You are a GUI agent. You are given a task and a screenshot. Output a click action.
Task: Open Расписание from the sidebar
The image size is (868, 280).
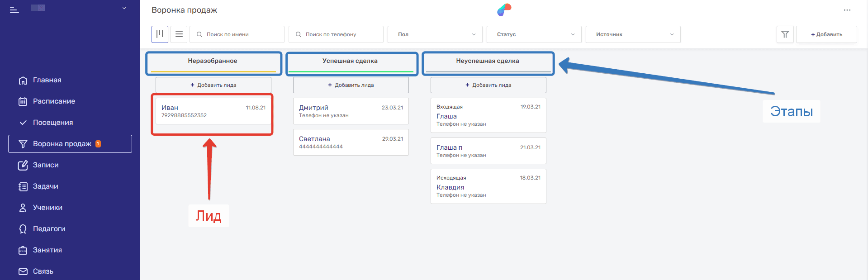click(54, 101)
